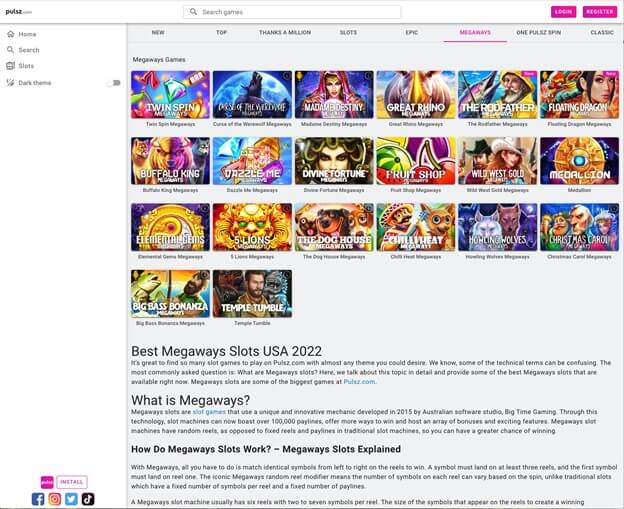Click the Slots label in sidebar

point(26,66)
